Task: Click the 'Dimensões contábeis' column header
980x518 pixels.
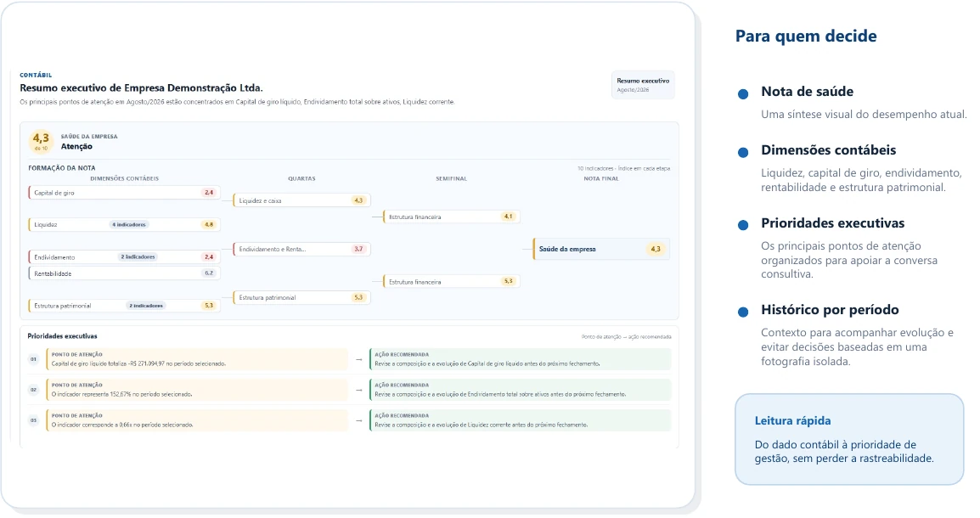Action: (124, 178)
